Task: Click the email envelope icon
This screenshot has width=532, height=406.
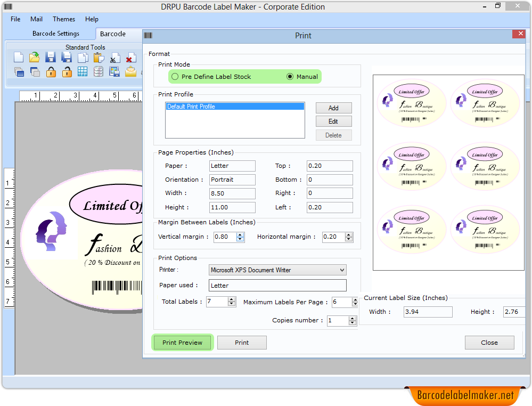Action: [x=130, y=71]
